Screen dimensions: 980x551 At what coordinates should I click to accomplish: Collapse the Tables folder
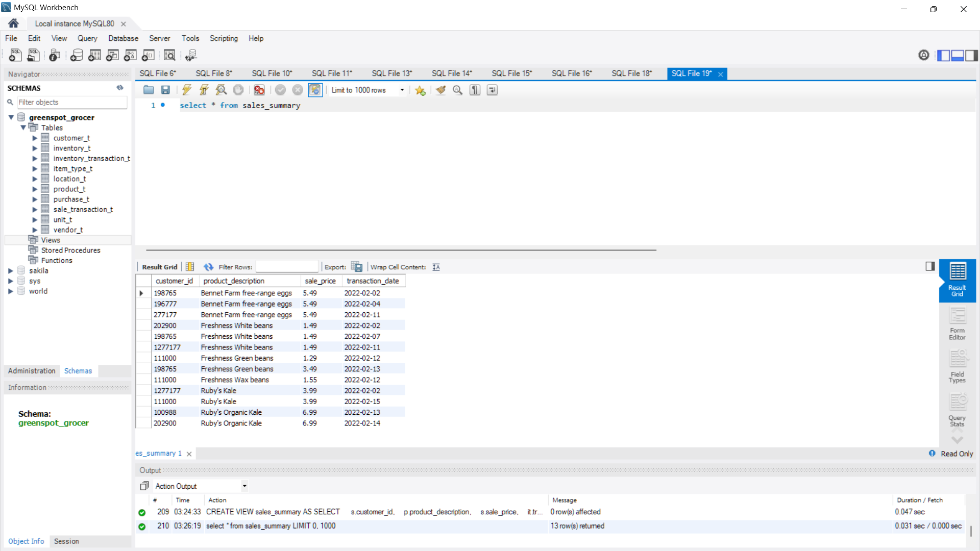[23, 128]
